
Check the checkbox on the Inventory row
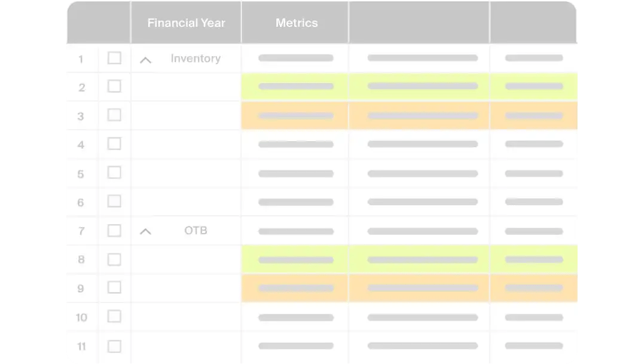click(114, 58)
